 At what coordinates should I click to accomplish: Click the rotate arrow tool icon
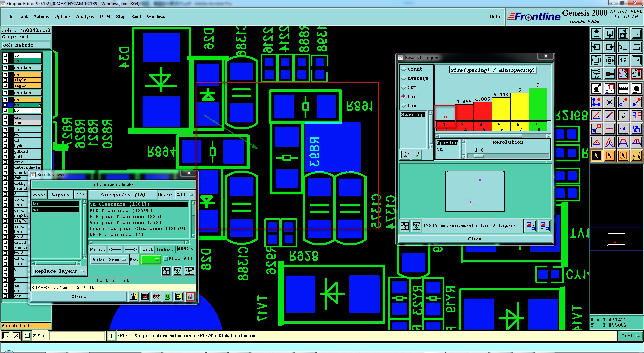point(623,115)
